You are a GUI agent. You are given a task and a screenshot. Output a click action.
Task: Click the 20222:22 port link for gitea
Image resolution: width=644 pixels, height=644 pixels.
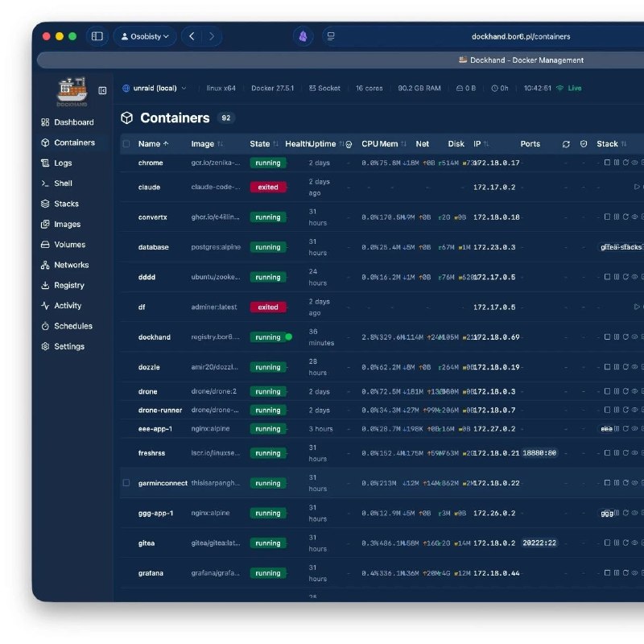(x=539, y=543)
